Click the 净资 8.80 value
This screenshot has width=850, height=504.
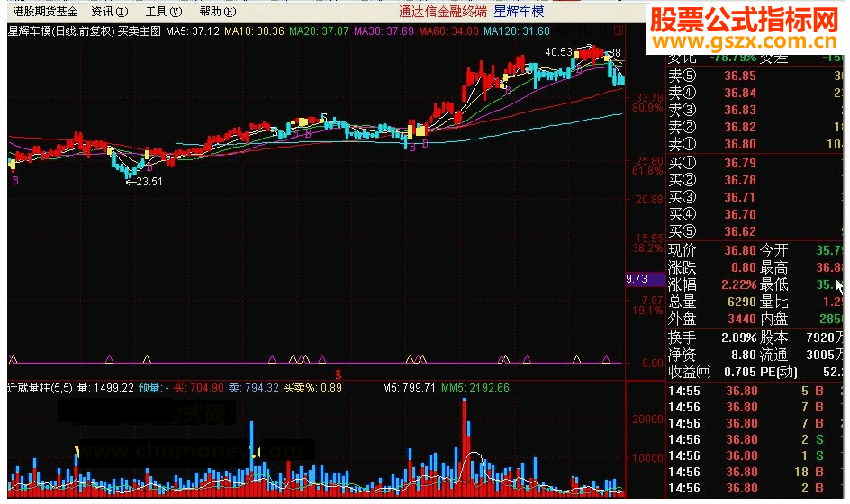[x=743, y=355]
